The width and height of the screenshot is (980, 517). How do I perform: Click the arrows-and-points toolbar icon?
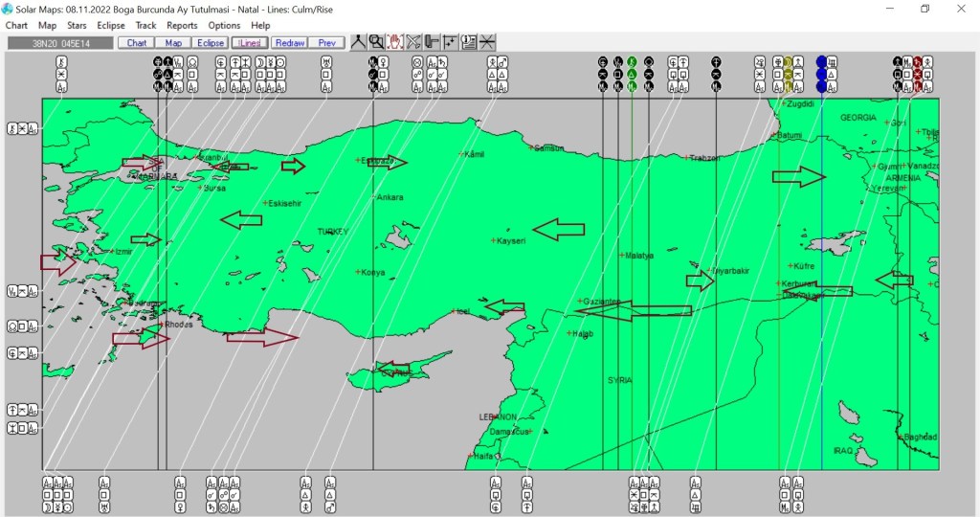tap(450, 42)
